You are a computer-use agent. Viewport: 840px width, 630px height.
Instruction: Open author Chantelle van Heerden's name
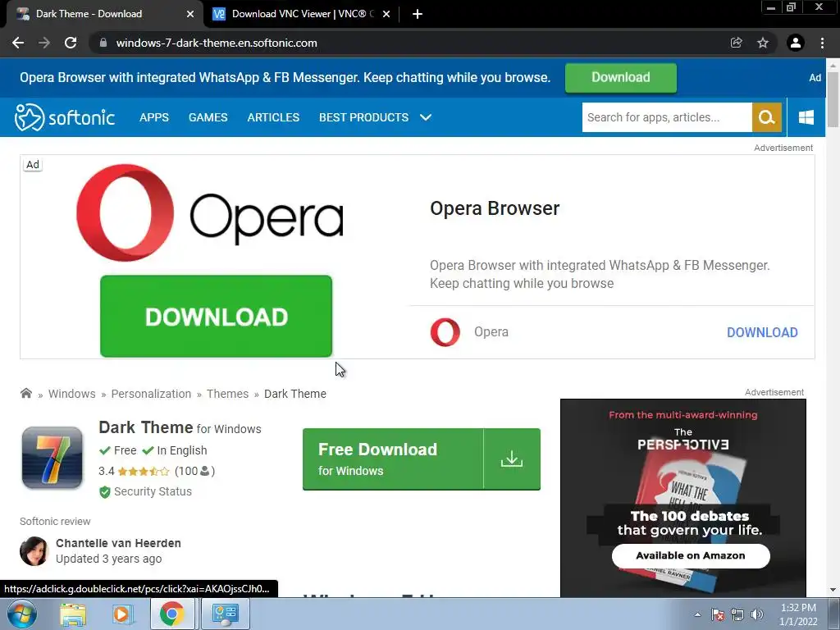118,543
